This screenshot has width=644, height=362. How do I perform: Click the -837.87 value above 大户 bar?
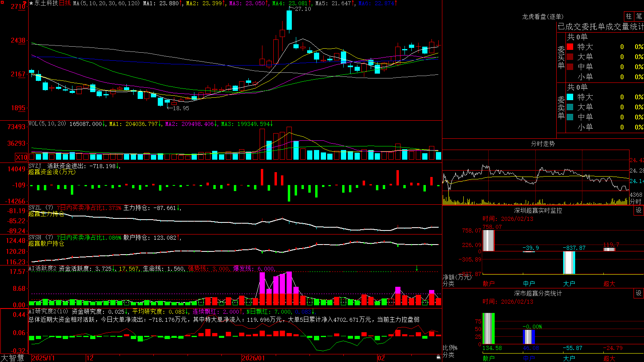point(574,248)
